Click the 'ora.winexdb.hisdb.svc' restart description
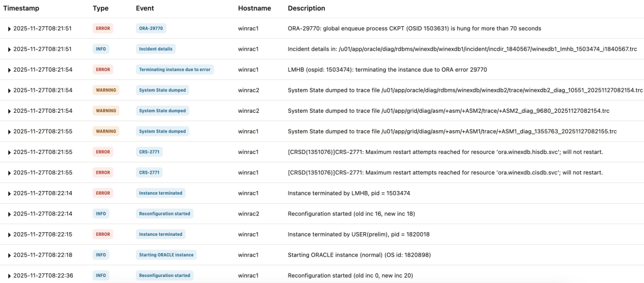Viewport: 644px width, 283px height. (445, 152)
